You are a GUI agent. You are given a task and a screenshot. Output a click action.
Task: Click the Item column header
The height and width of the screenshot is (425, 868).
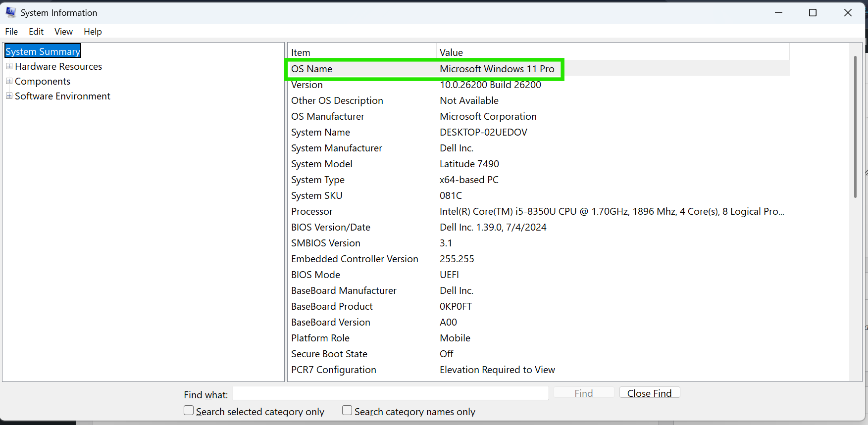pos(361,52)
